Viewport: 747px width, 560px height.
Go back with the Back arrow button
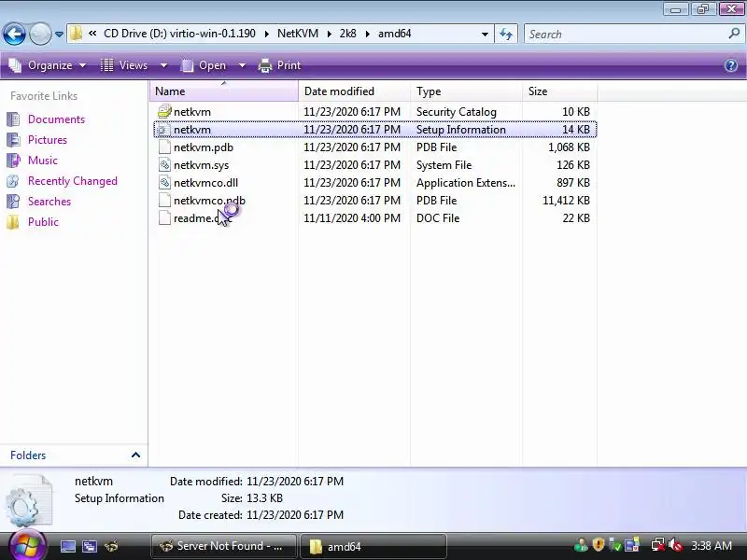coord(14,34)
